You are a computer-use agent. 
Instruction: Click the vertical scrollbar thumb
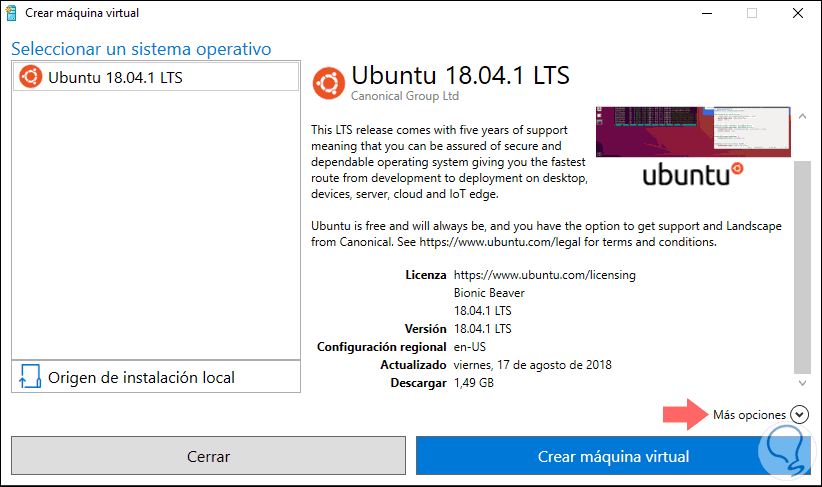coord(802,265)
